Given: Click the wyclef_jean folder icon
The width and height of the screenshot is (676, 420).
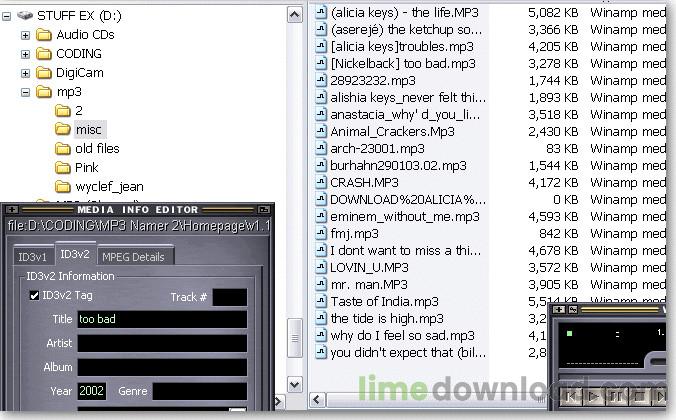Looking at the screenshot, I should pos(63,186).
